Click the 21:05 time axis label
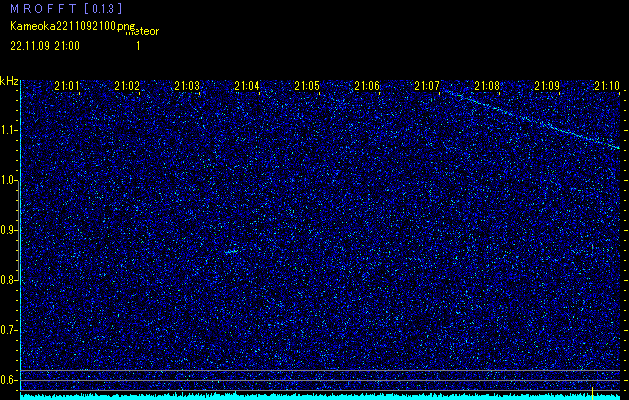This screenshot has width=629, height=400. click(307, 85)
